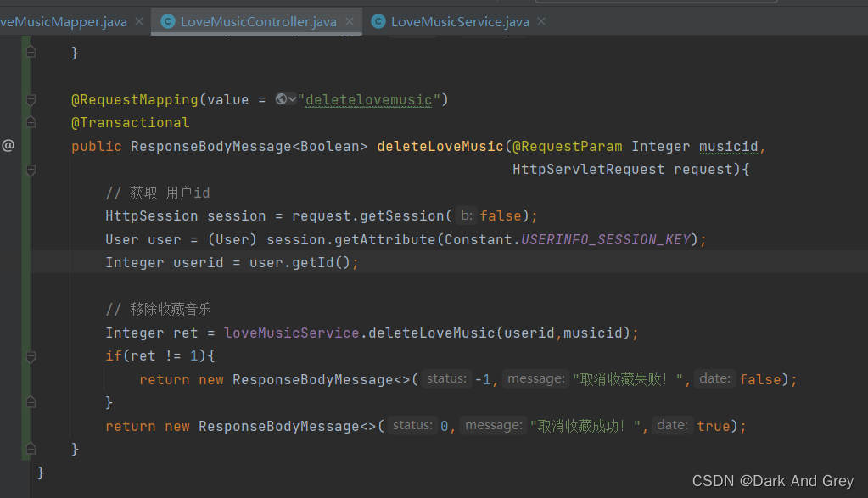868x498 pixels.
Task: Click the comment // 移除收藏音乐
Action: 159,309
